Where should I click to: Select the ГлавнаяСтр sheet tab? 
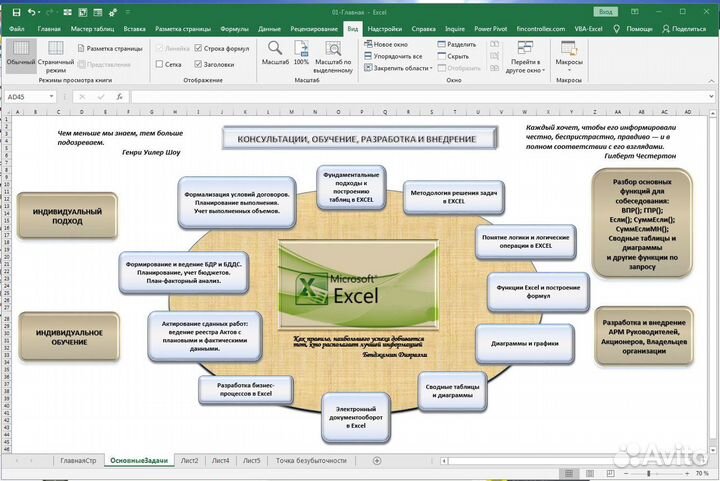[x=79, y=460]
